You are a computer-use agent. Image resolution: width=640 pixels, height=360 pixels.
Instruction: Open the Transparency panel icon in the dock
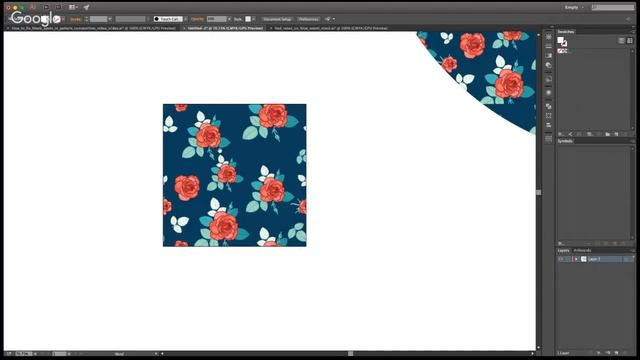pos(549,65)
